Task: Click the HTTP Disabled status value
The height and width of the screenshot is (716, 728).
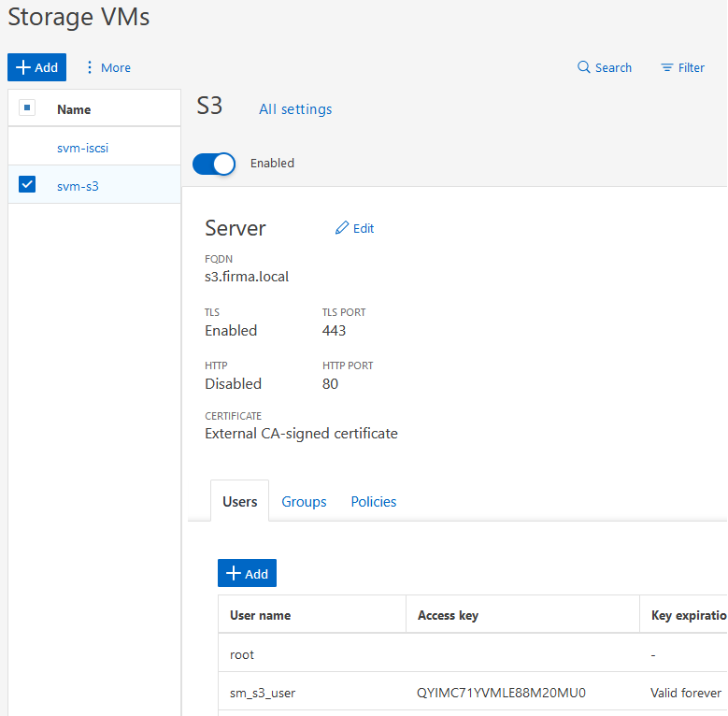Action: click(233, 384)
